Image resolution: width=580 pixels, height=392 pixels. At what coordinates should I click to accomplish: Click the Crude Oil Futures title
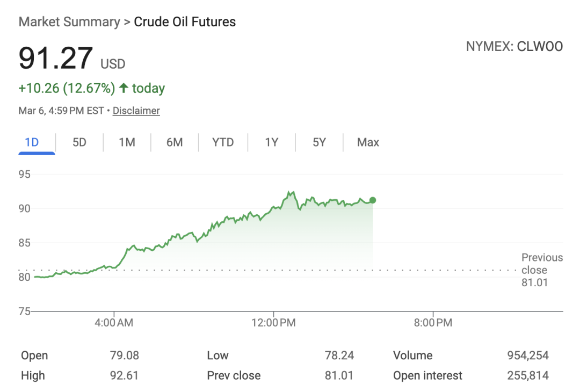click(185, 22)
